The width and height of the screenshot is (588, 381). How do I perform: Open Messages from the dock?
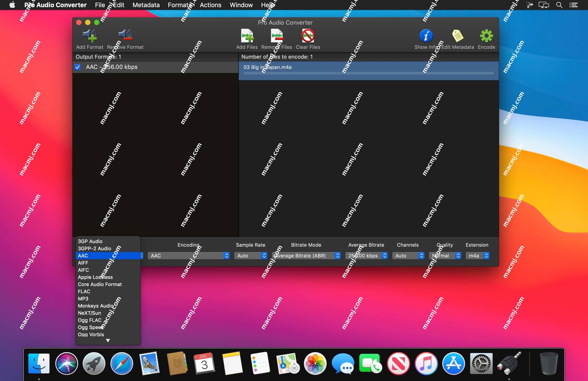343,363
